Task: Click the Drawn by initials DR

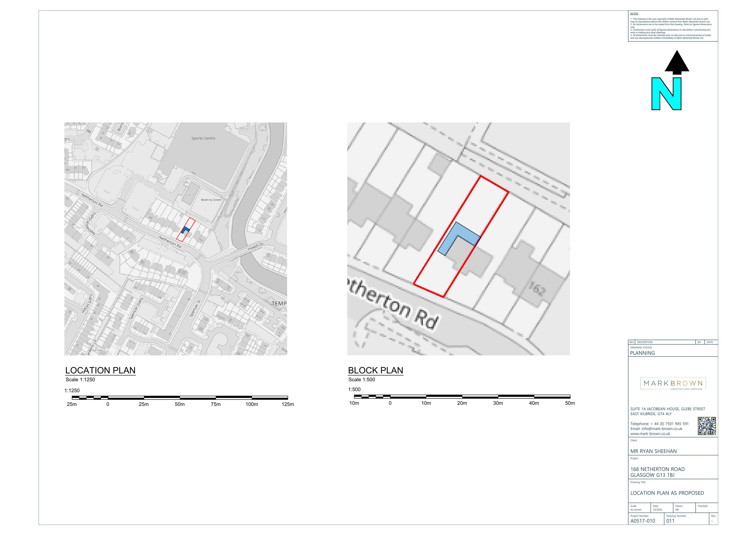Action: pyautogui.click(x=677, y=510)
